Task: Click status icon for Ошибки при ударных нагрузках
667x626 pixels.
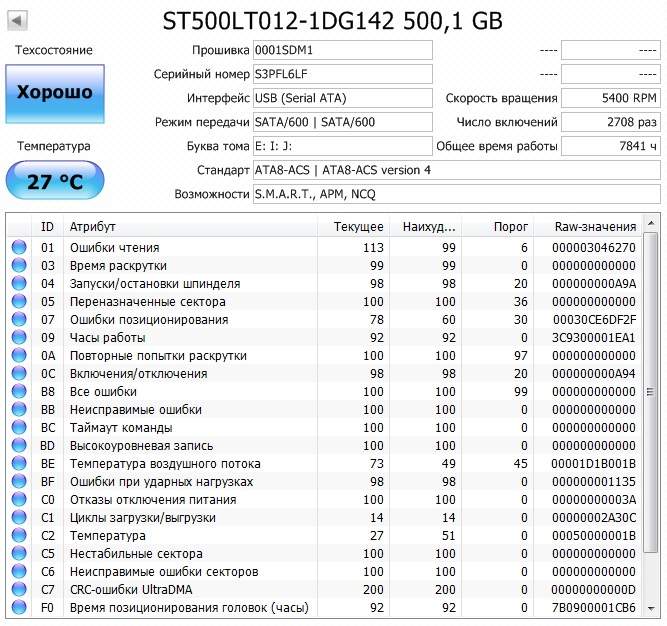Action: [x=19, y=481]
